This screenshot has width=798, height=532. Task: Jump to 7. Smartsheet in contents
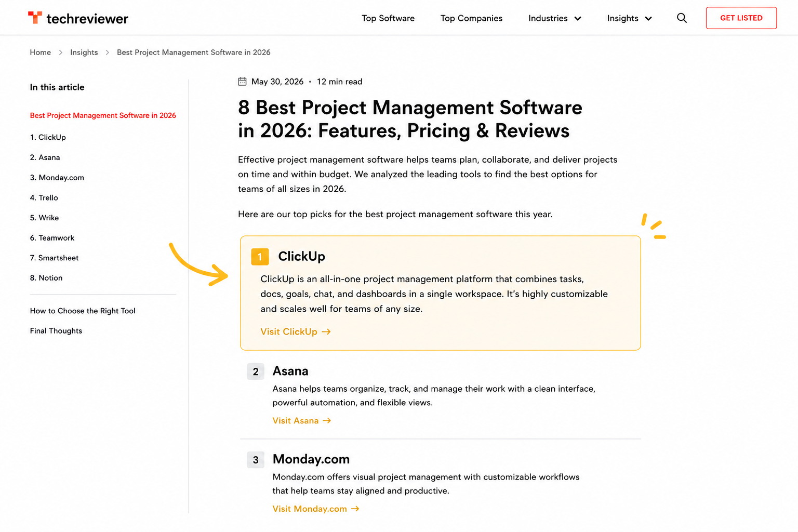pyautogui.click(x=54, y=258)
